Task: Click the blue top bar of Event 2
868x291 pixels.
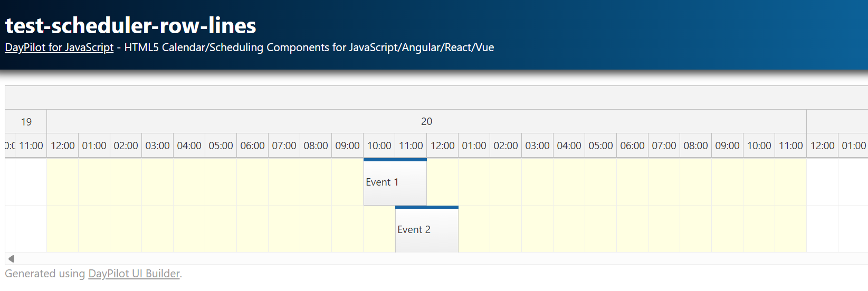Action: pos(426,207)
